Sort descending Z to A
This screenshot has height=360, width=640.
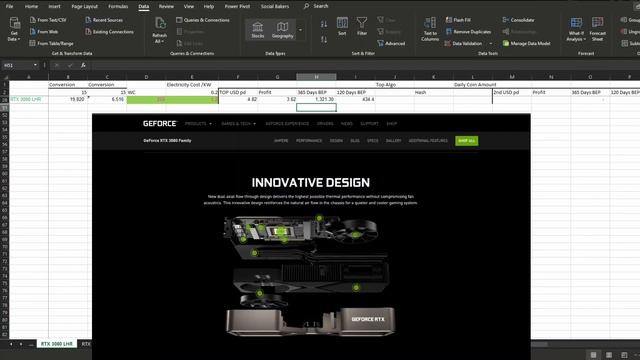[324, 40]
